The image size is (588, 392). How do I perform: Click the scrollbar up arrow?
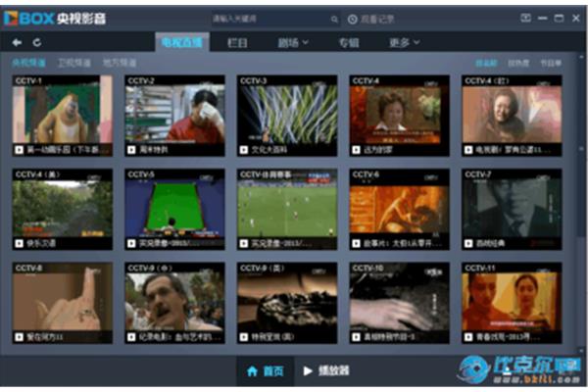pyautogui.click(x=581, y=57)
